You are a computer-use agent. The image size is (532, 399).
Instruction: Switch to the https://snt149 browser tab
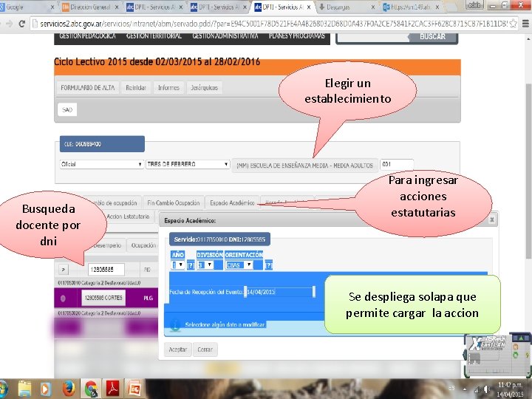(411, 7)
